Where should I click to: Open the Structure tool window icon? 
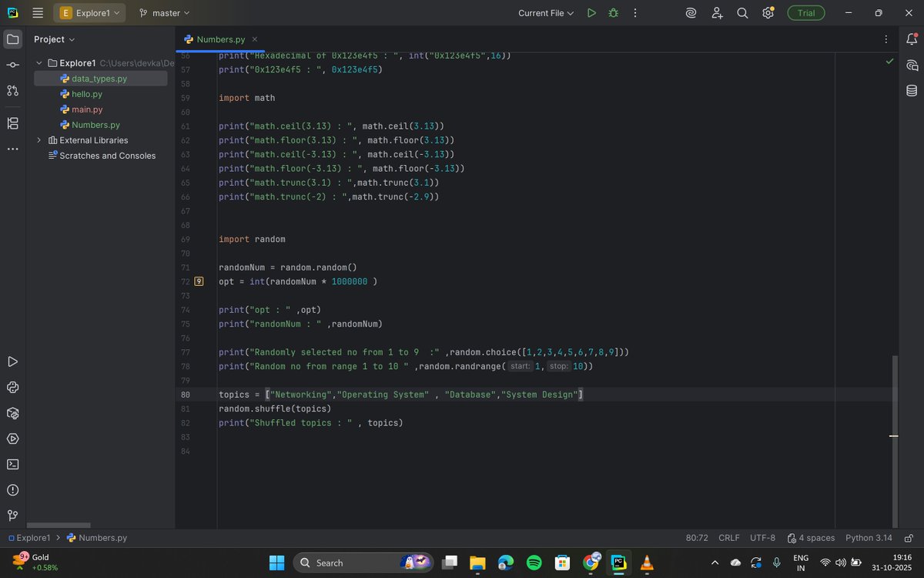(12, 123)
